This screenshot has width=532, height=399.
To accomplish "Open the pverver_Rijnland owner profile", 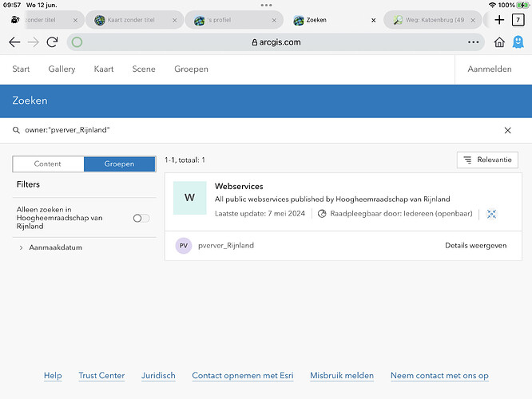I will [226, 246].
